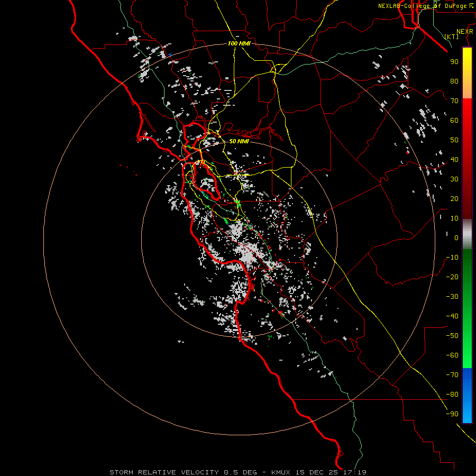The width and height of the screenshot is (476, 476).
Task: Click the "-80" value on the velocity scale
Action: point(452,395)
